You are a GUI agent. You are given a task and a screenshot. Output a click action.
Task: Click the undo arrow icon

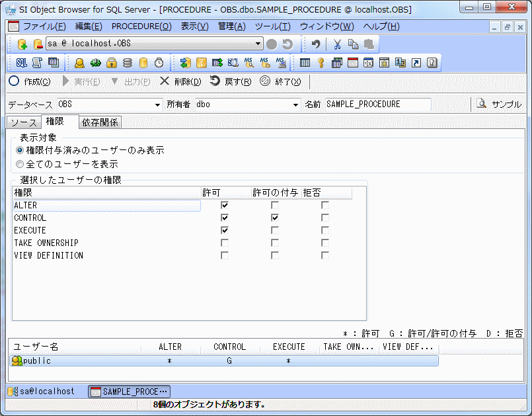[x=316, y=44]
